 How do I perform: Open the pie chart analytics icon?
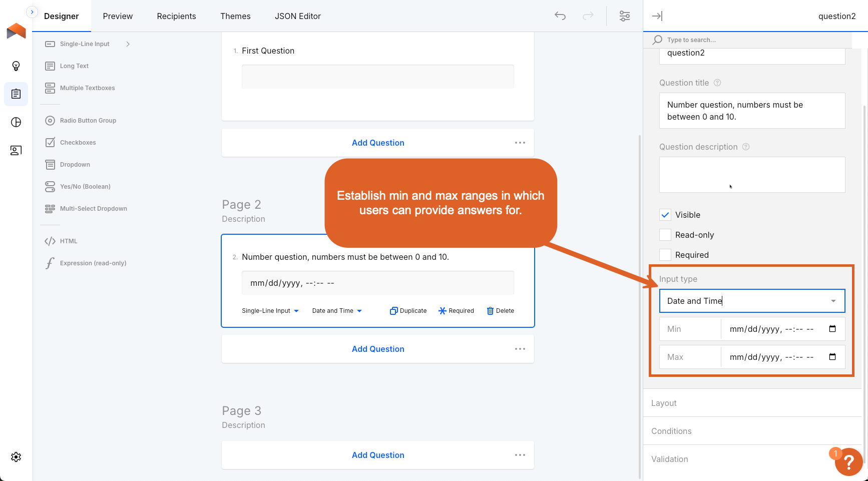16,123
